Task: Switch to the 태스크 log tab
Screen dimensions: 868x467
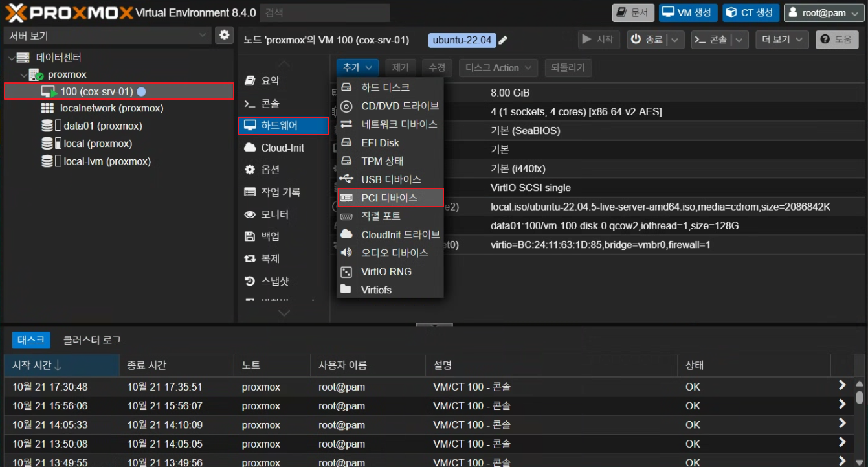Action: (x=31, y=339)
